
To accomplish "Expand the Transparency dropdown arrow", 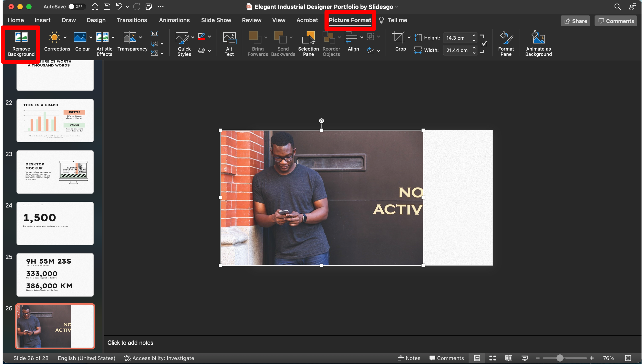I will click(x=140, y=37).
